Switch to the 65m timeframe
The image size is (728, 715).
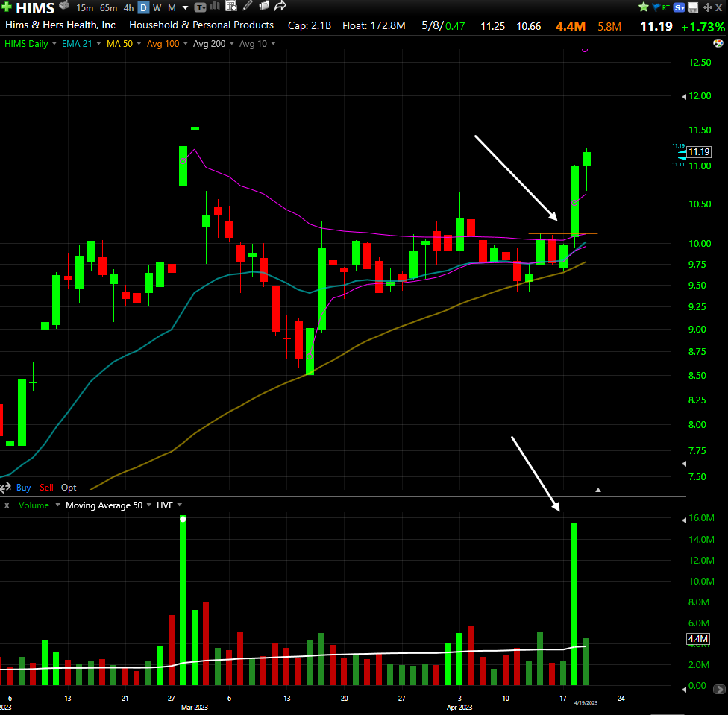[x=109, y=8]
